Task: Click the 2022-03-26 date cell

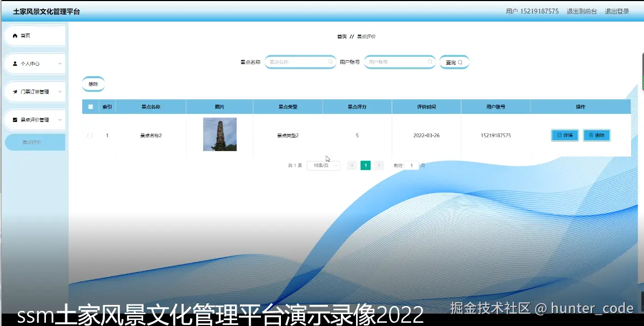Action: [x=426, y=135]
